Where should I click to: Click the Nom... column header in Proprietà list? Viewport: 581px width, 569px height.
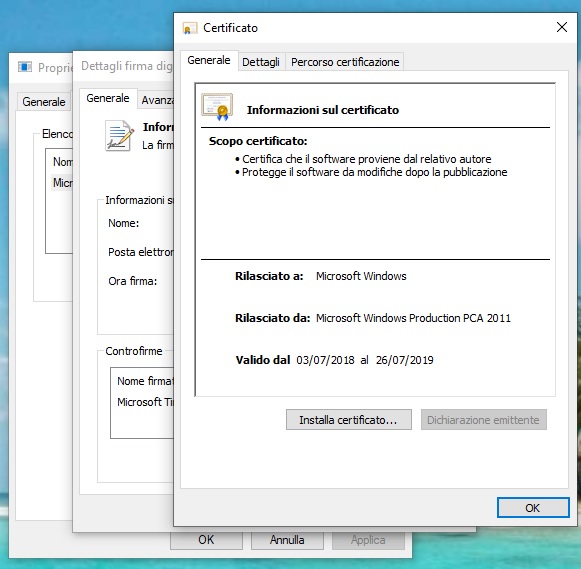62,162
